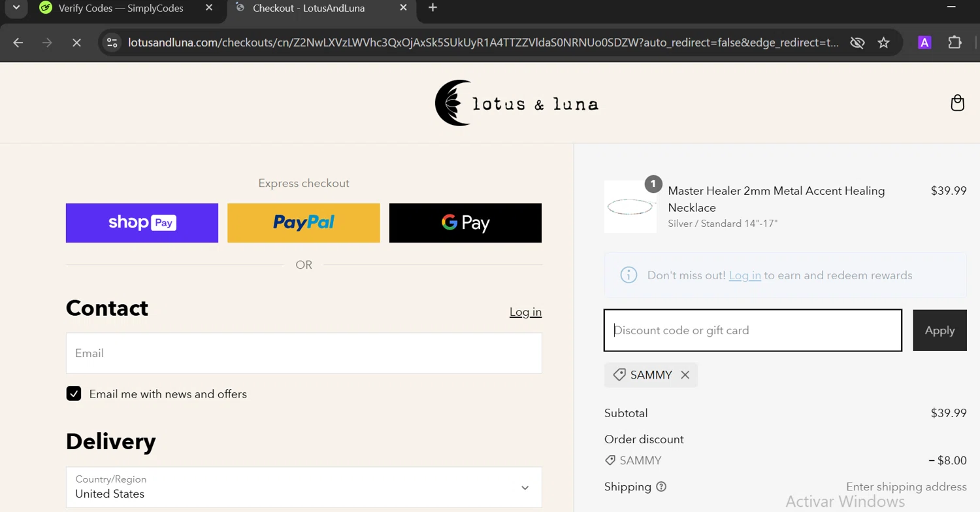The image size is (980, 512).
Task: Close the Checkout - LotusAndLuna tab
Action: tap(403, 8)
